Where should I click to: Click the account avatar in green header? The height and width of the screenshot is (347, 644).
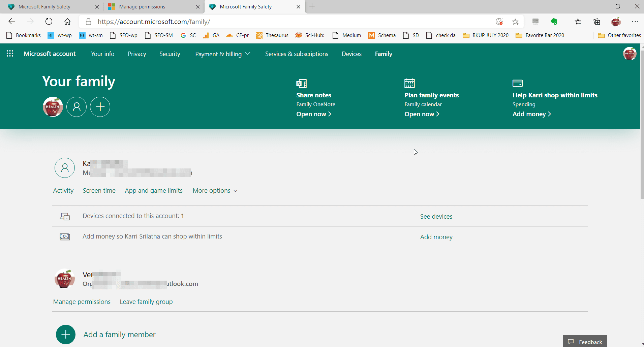pos(630,54)
